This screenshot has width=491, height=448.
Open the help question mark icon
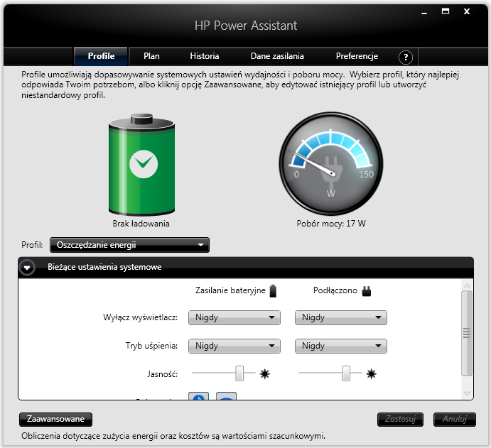(x=406, y=57)
